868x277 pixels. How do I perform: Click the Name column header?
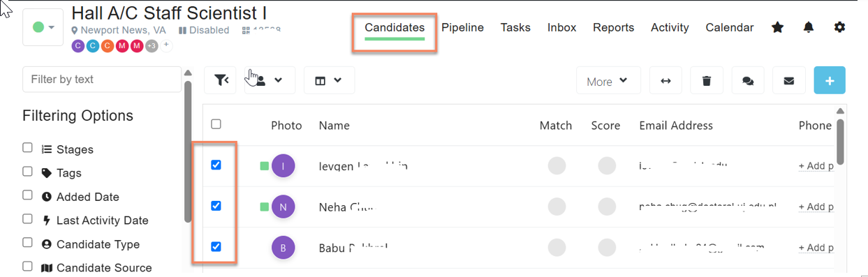click(x=334, y=126)
